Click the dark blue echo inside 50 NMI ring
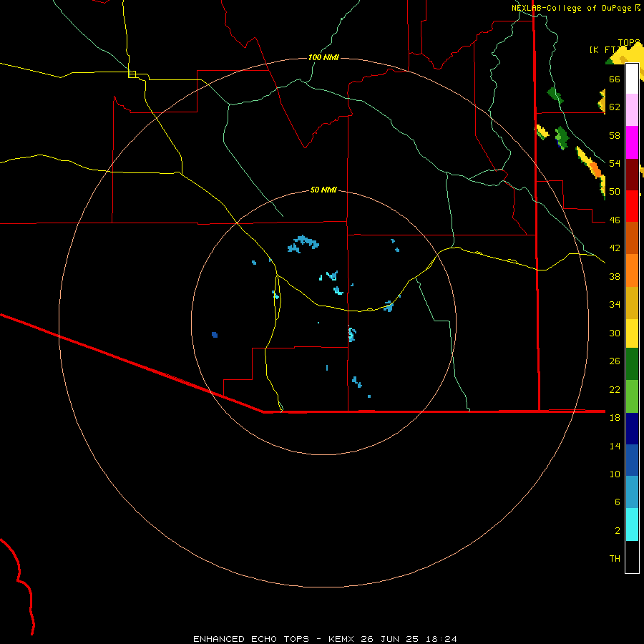644x644 pixels. tap(215, 335)
